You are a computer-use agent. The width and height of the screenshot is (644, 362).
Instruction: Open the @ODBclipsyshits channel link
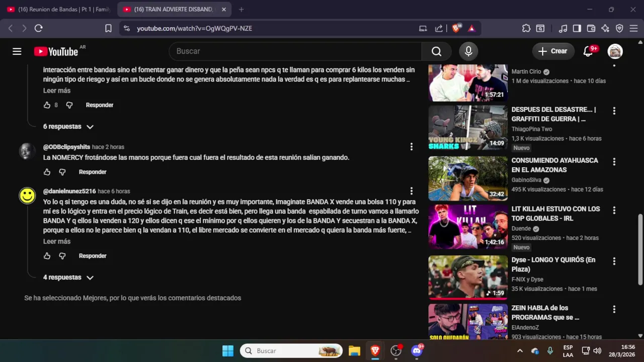tap(66, 147)
